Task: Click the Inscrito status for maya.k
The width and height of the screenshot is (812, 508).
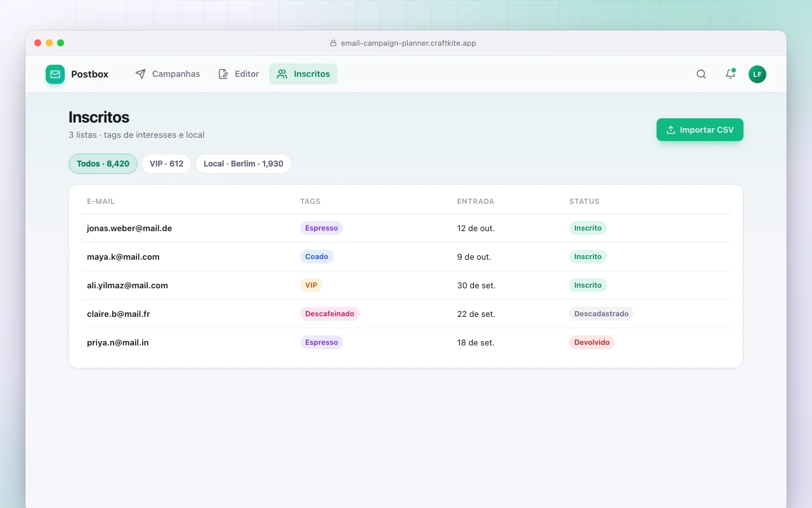Action: [x=588, y=257]
